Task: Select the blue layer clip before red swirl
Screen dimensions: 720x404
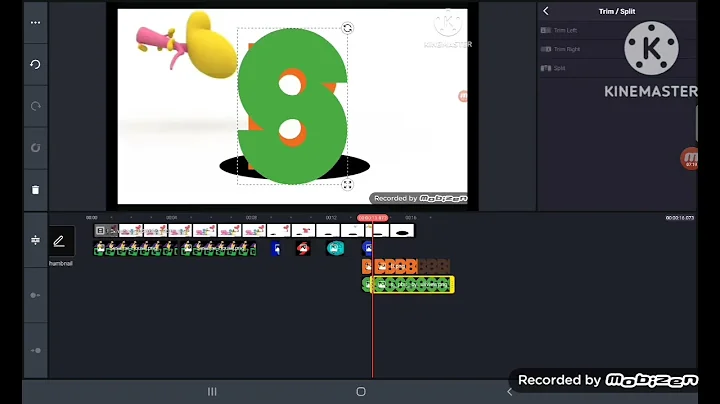Action: coord(276,248)
